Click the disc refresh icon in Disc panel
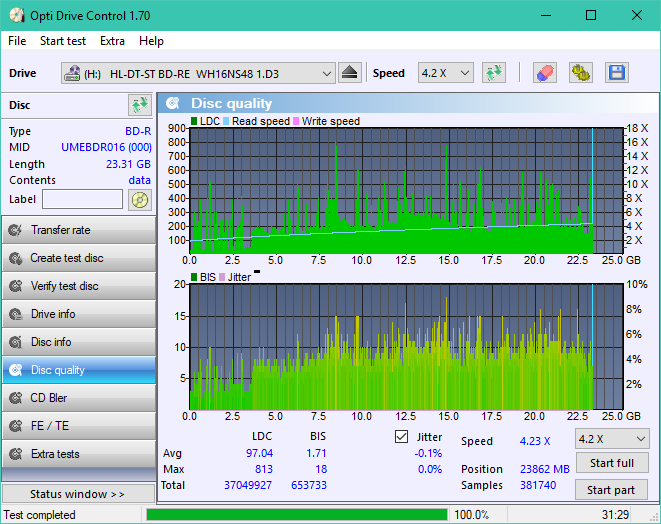Screen dimensions: 661x524 pos(139,105)
